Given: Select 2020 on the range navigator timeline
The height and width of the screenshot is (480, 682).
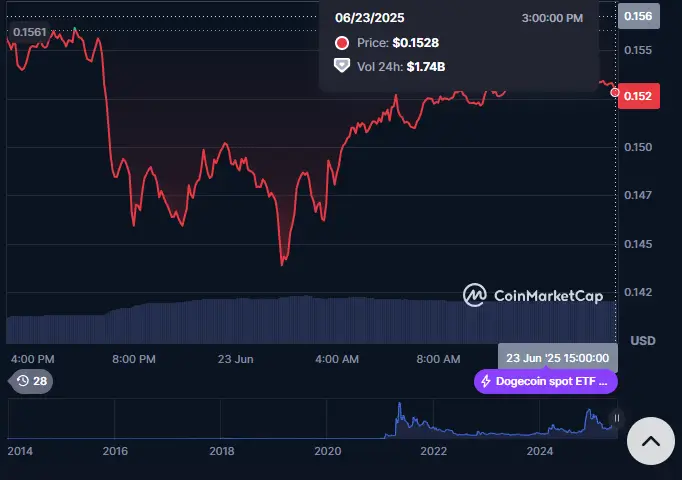Looking at the screenshot, I should pyautogui.click(x=327, y=451).
